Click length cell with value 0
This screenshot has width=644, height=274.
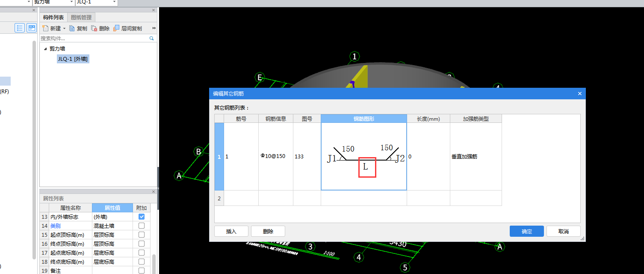pos(428,156)
